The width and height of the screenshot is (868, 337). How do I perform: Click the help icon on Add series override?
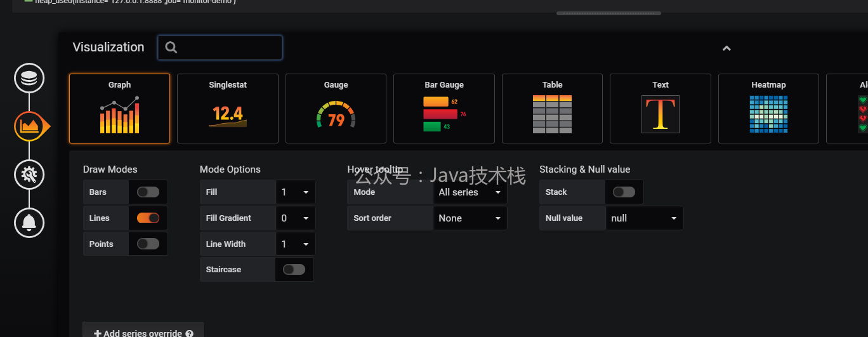190,333
